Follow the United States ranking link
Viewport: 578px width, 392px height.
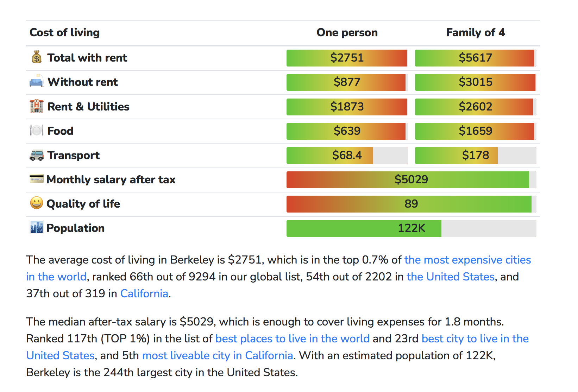coord(451,277)
